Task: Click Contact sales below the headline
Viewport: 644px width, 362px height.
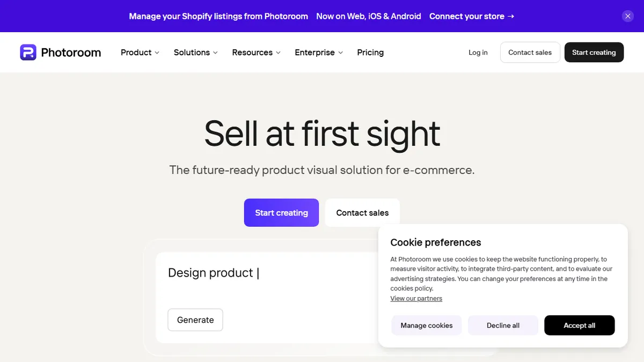Action: point(362,213)
